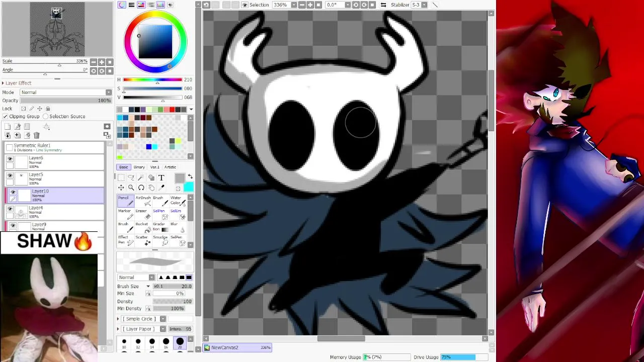Adjust the Brush Size slider
644x362 pixels.
(173, 286)
